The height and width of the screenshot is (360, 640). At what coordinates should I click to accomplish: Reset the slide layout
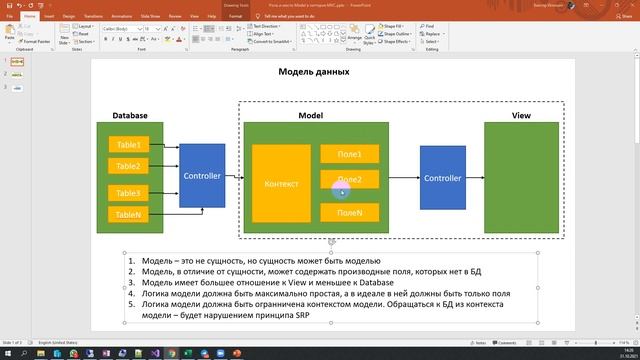81,34
